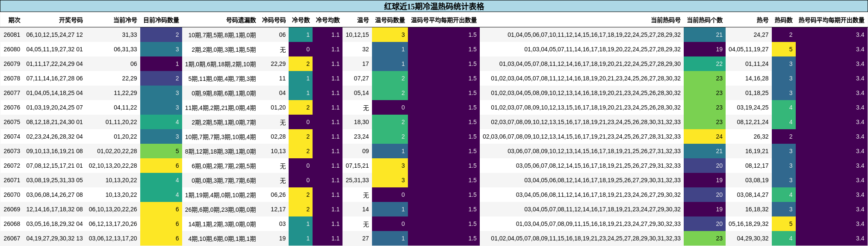This screenshot has height=246, width=868.
Task: Click 热号 cell 26,32
Action: 761,136
